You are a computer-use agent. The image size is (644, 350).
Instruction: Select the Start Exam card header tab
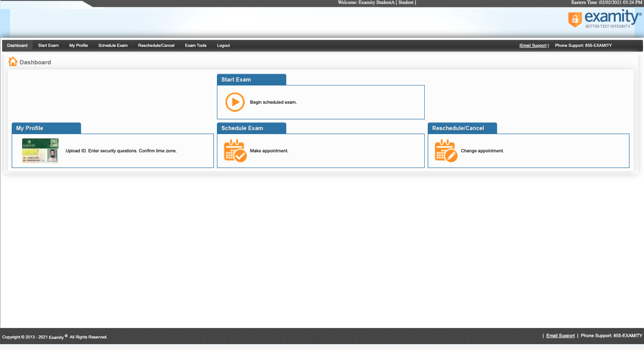coord(252,79)
